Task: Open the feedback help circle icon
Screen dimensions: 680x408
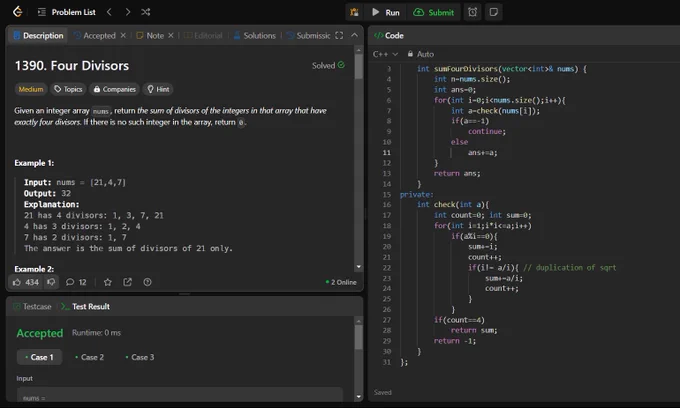Action: click(147, 282)
